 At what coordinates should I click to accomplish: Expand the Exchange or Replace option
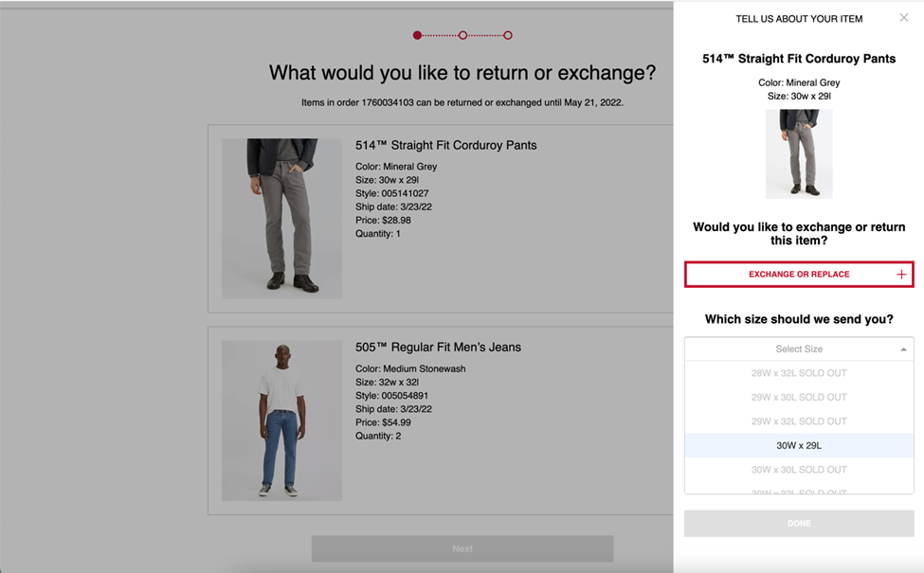[x=798, y=275]
